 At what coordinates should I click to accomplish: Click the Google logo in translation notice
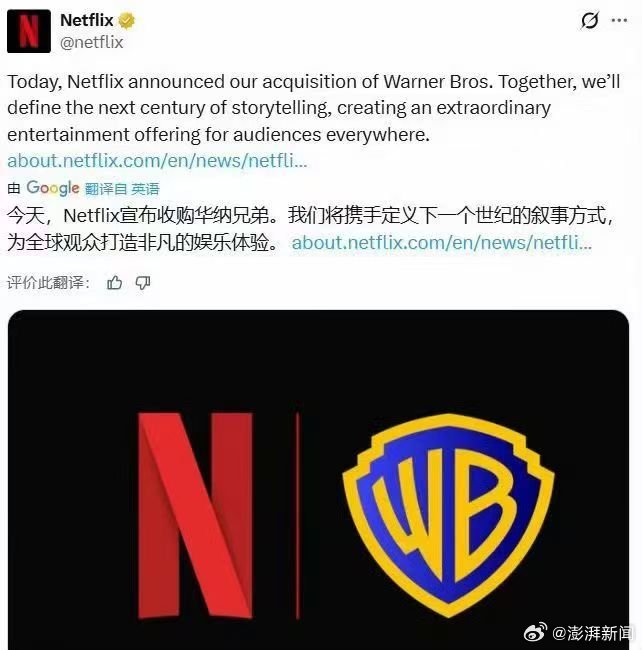pos(53,188)
